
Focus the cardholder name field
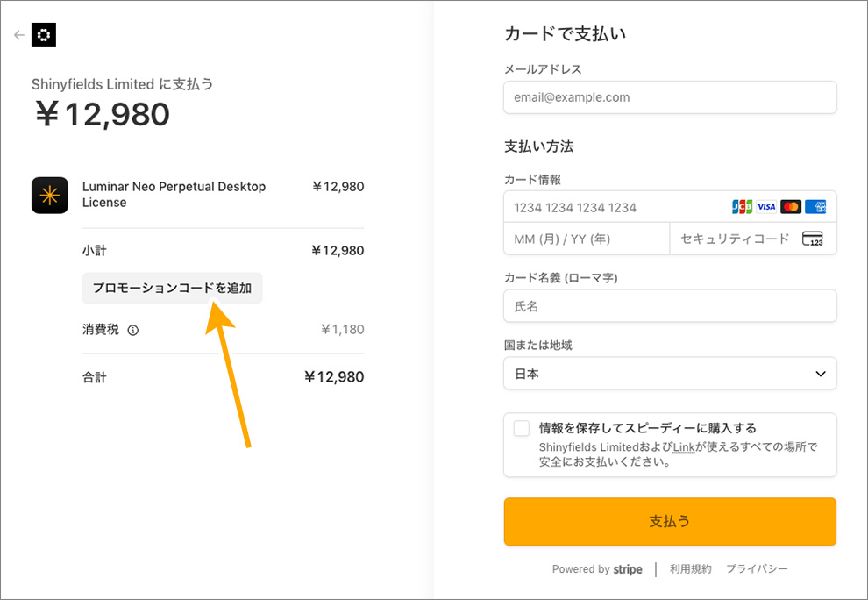670,306
